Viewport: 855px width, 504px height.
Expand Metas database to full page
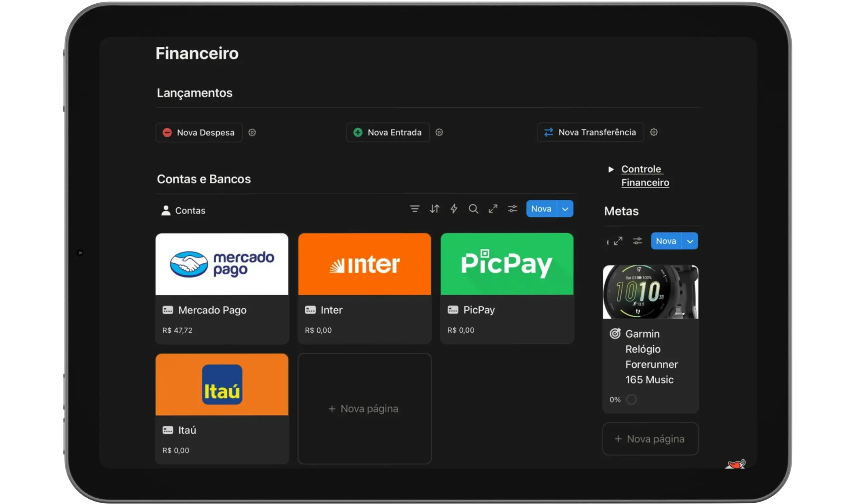pos(618,241)
